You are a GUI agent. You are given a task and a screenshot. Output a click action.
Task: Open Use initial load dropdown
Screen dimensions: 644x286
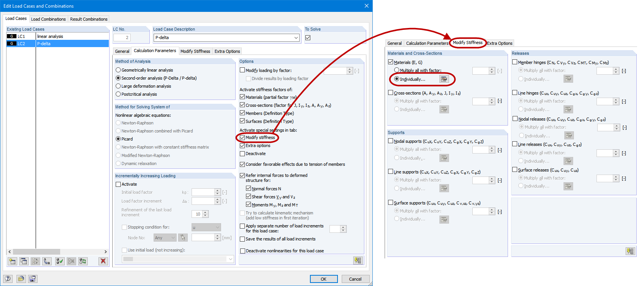(x=231, y=259)
